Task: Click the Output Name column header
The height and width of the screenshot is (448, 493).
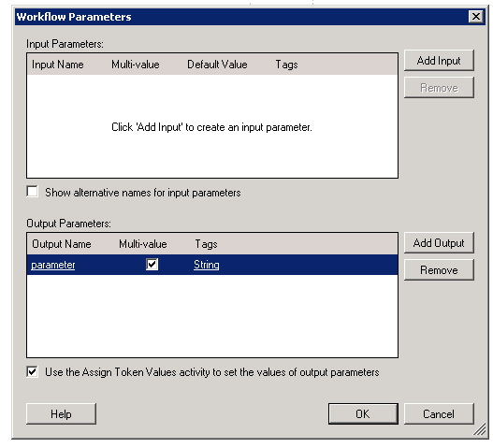Action: (62, 244)
